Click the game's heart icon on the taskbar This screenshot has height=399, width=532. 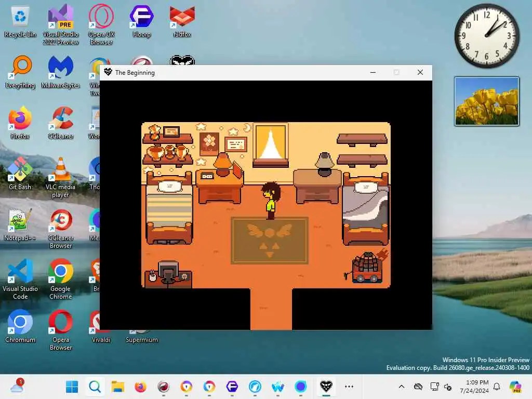click(326, 387)
